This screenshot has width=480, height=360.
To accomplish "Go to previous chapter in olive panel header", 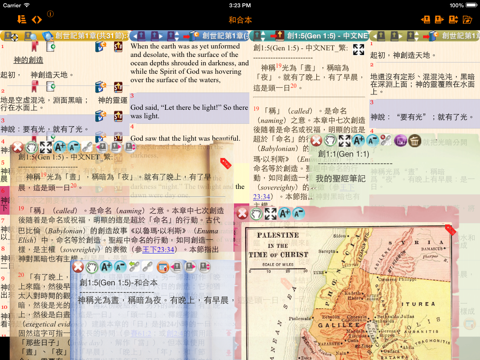I will 380,36.
